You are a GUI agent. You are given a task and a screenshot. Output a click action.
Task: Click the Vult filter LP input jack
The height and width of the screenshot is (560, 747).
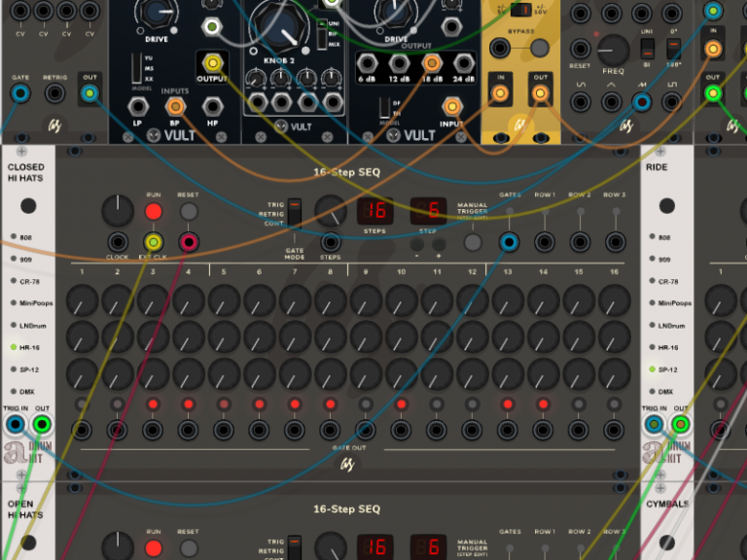[x=138, y=106]
